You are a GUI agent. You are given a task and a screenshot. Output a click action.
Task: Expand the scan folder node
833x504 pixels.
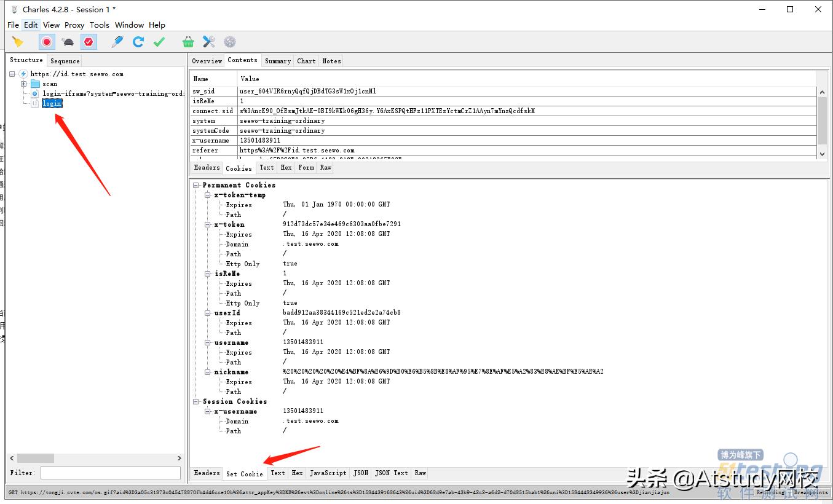23,84
